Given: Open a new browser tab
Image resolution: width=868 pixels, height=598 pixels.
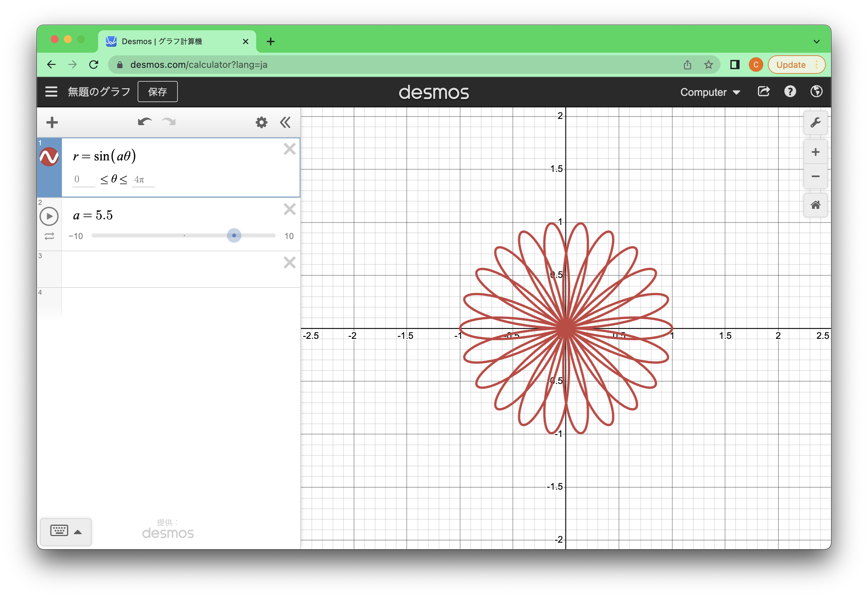Looking at the screenshot, I should [270, 41].
